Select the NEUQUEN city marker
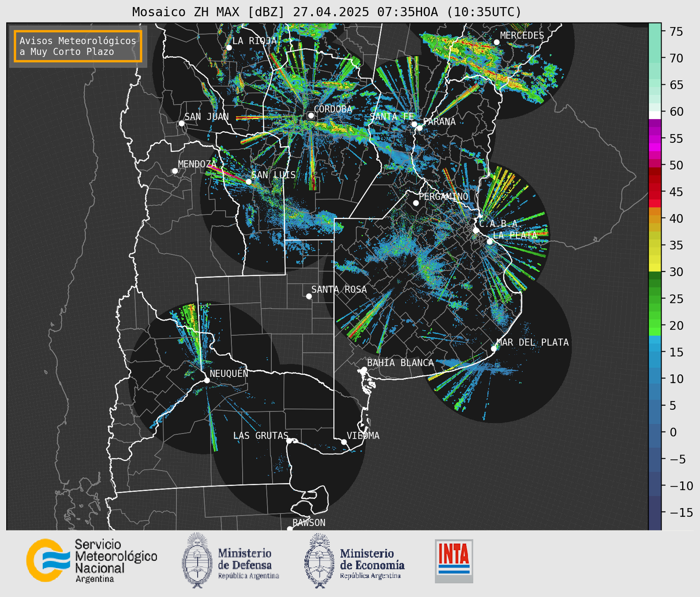 (207, 380)
